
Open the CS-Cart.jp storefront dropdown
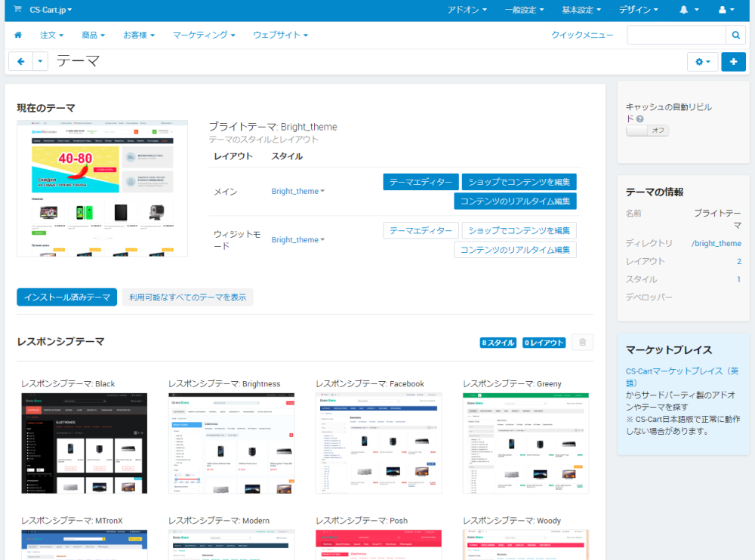[x=51, y=10]
